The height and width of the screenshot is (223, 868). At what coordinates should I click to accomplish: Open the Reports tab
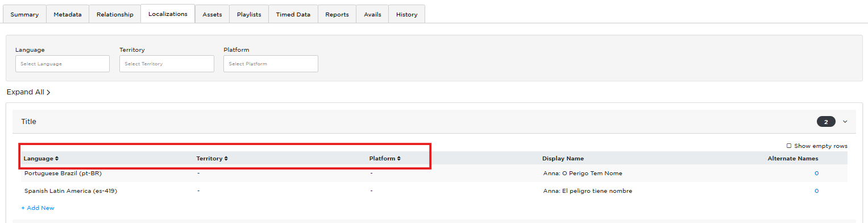pos(337,14)
